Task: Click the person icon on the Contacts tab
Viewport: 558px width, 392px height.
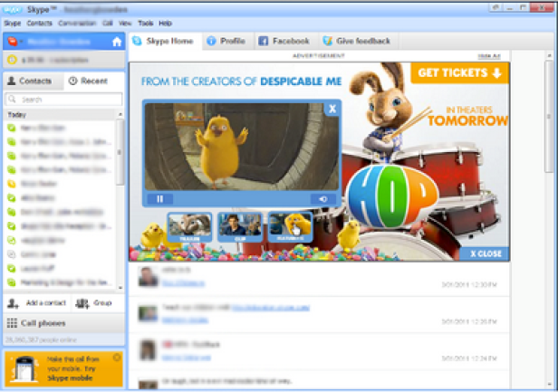Action: point(12,81)
